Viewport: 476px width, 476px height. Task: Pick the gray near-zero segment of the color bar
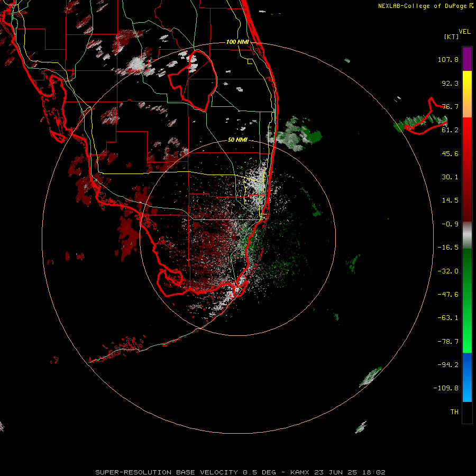pyautogui.click(x=467, y=235)
